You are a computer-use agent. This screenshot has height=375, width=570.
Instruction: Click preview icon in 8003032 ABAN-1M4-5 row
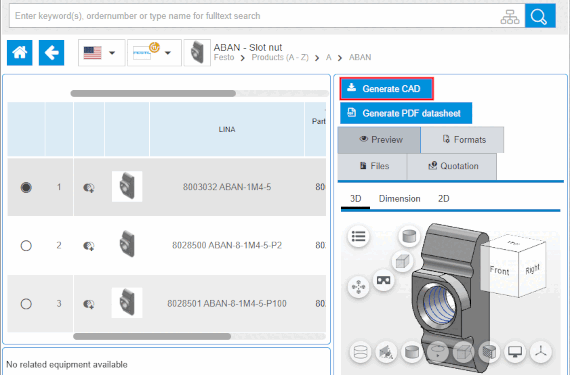click(x=89, y=188)
